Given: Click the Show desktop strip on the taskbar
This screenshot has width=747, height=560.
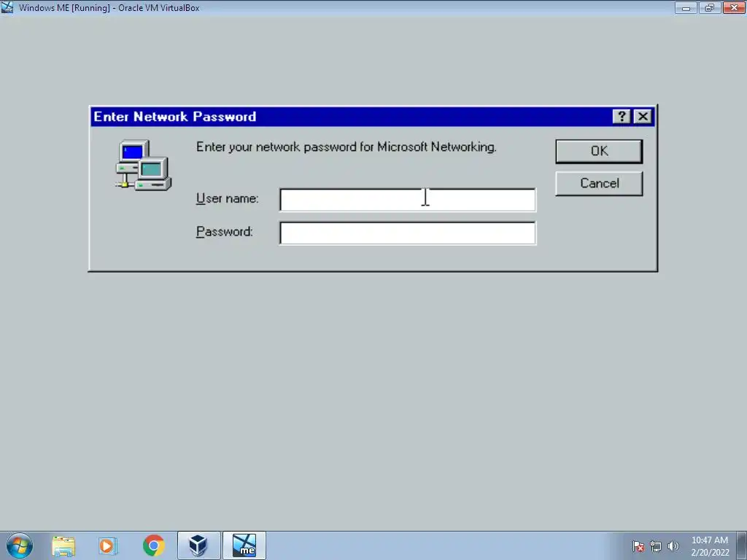Looking at the screenshot, I should click(x=742, y=545).
